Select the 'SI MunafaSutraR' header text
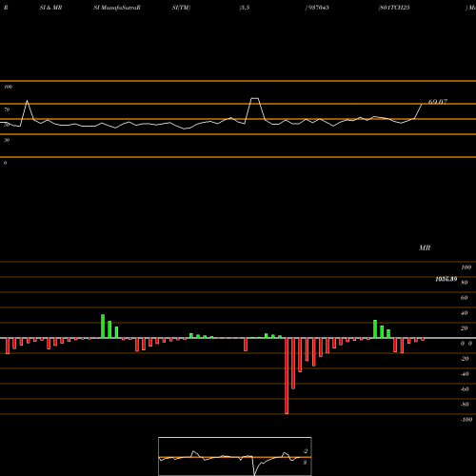This screenshot has height=476, width=476. (x=117, y=8)
